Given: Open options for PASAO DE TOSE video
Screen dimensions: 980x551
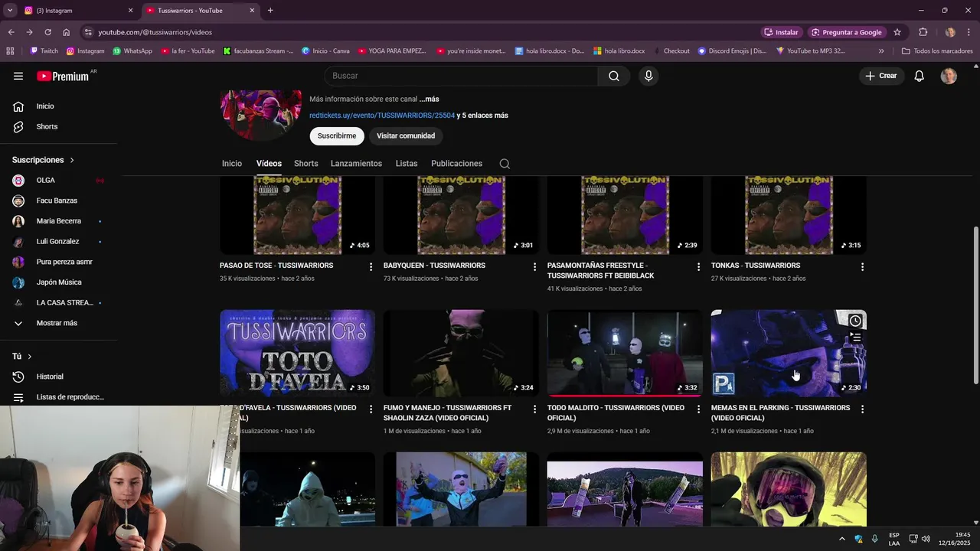Looking at the screenshot, I should coord(371,266).
